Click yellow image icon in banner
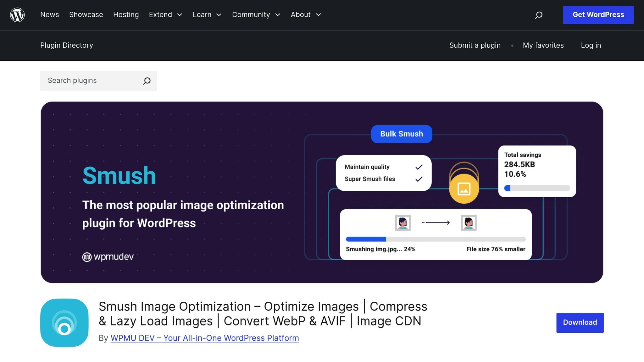The height and width of the screenshot is (362, 644). point(464,189)
